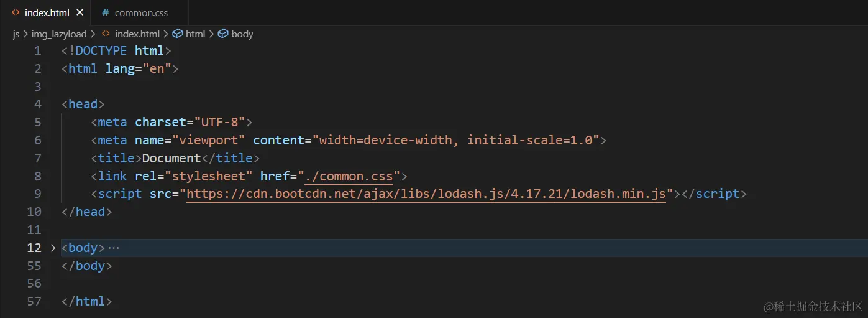Click the html element icon in breadcrumb
868x318 pixels.
point(177,34)
